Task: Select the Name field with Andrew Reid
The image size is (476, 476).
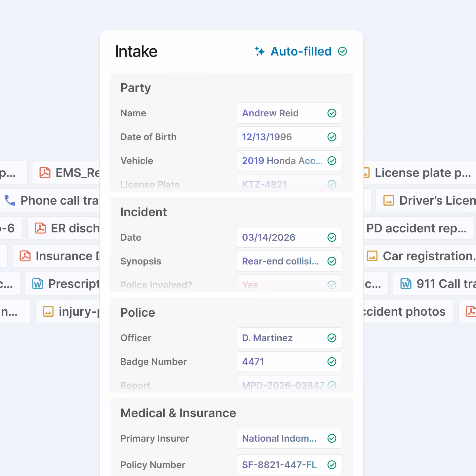Action: point(290,113)
